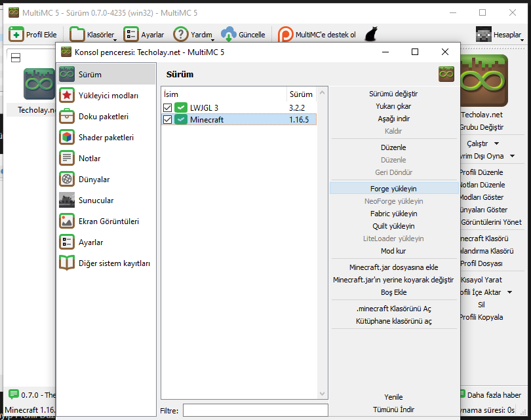Expand Profili İçe Aktar dropdown arrow
The image size is (531, 420).
click(509, 292)
